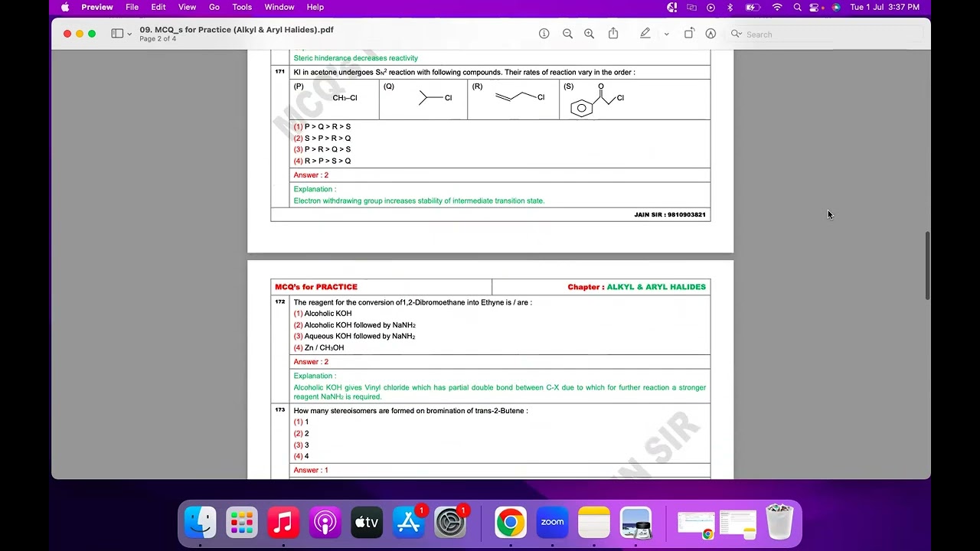The width and height of the screenshot is (980, 551).
Task: Open Google Chrome from the Dock
Action: pos(511,523)
